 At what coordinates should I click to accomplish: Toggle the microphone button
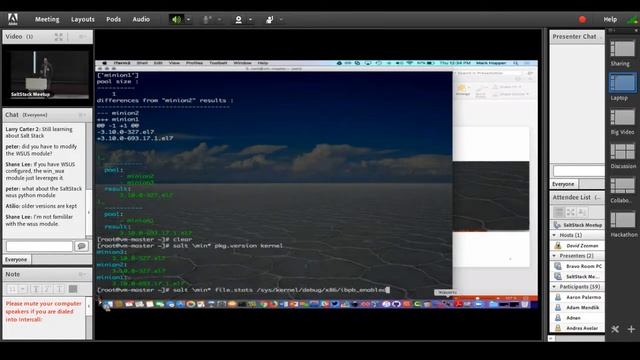tap(207, 19)
